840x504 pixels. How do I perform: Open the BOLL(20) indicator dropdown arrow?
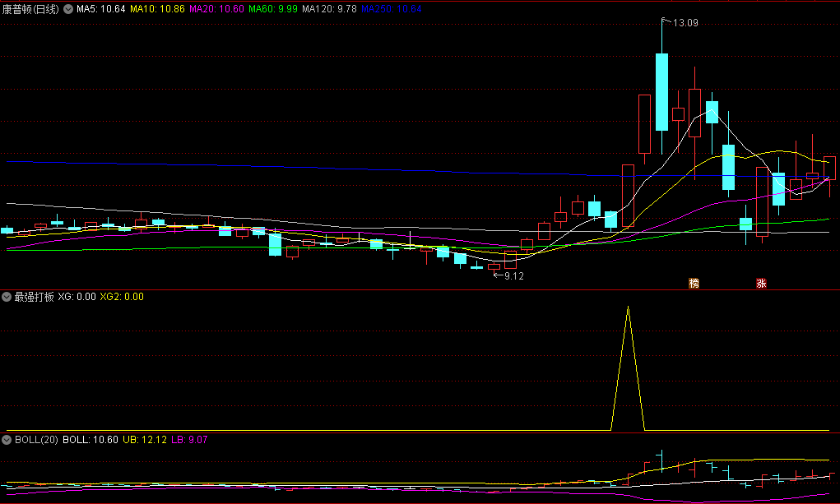click(7, 440)
